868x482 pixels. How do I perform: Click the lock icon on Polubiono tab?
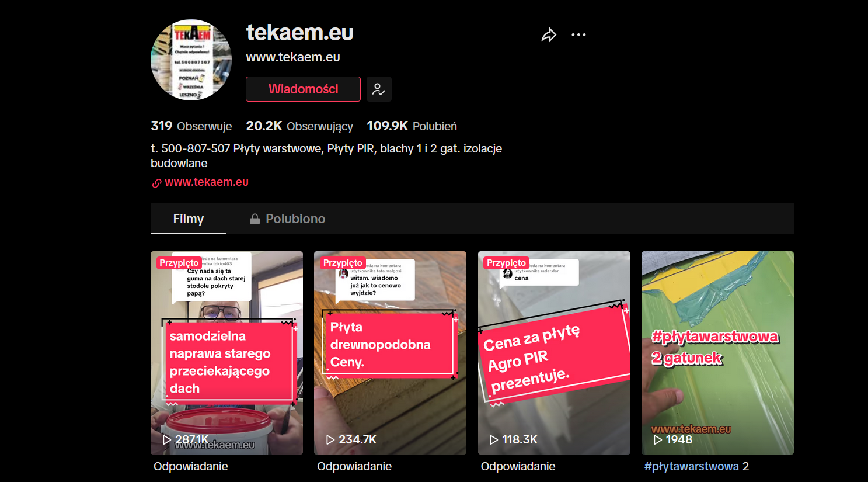pyautogui.click(x=255, y=219)
